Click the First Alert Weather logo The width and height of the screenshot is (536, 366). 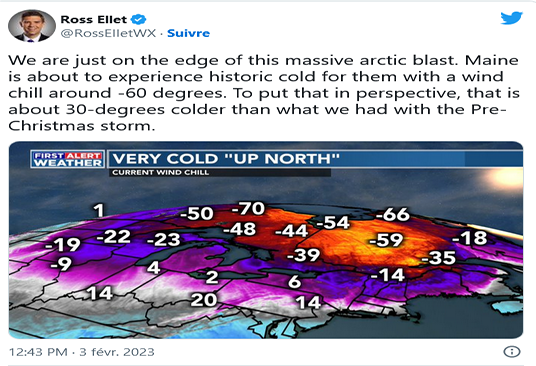pos(67,159)
